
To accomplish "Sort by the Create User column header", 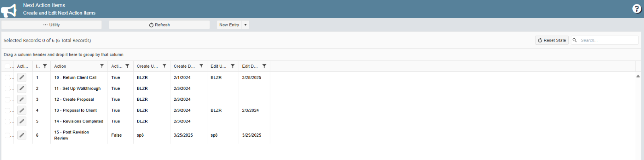I will click(147, 66).
